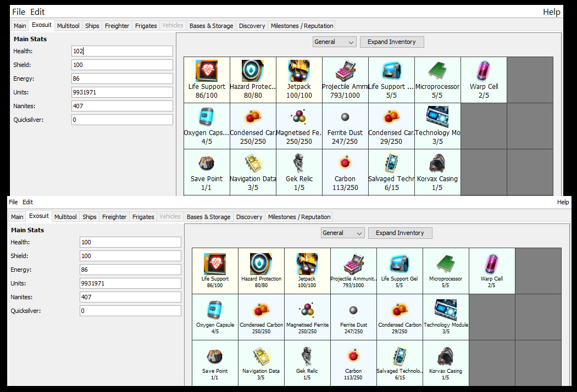Open the Help menu in upper window
Screen dimensions: 577x392
[x=552, y=12]
